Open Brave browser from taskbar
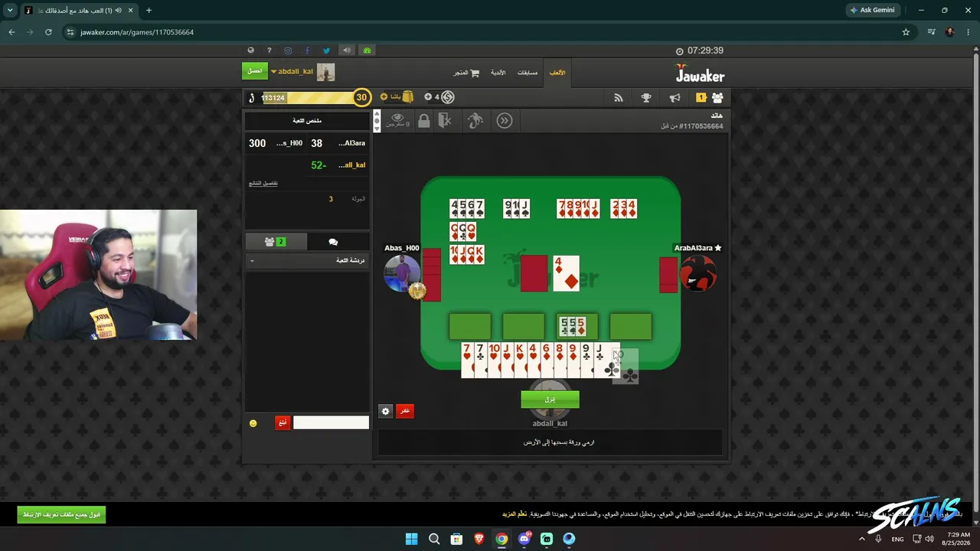The image size is (980, 551). 479,539
